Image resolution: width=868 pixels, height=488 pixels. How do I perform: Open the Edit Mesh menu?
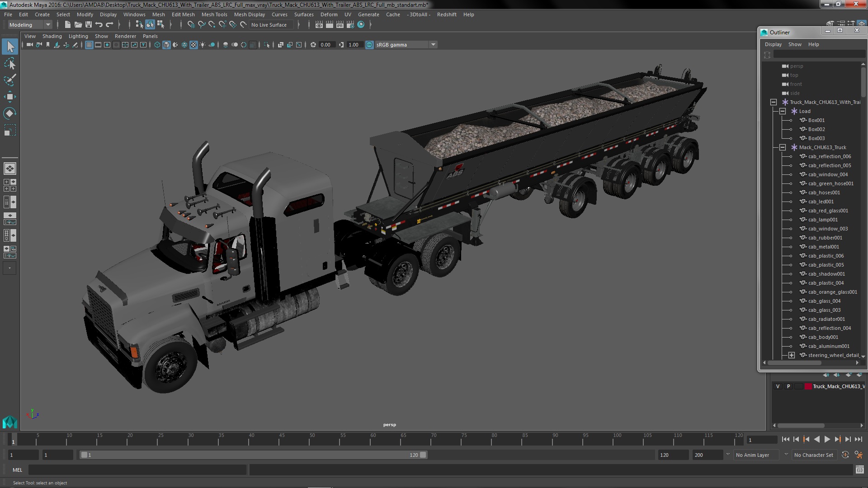tap(183, 14)
